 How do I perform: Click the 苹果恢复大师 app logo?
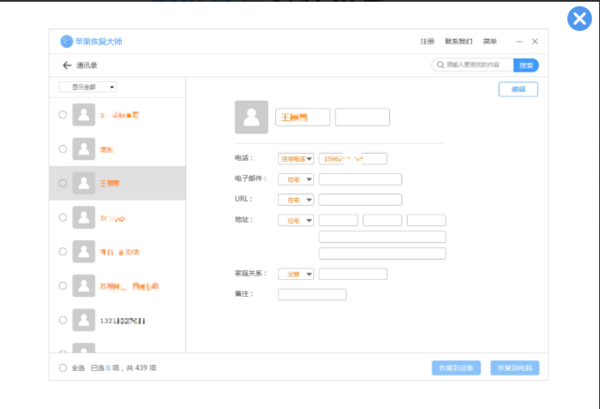click(x=67, y=41)
